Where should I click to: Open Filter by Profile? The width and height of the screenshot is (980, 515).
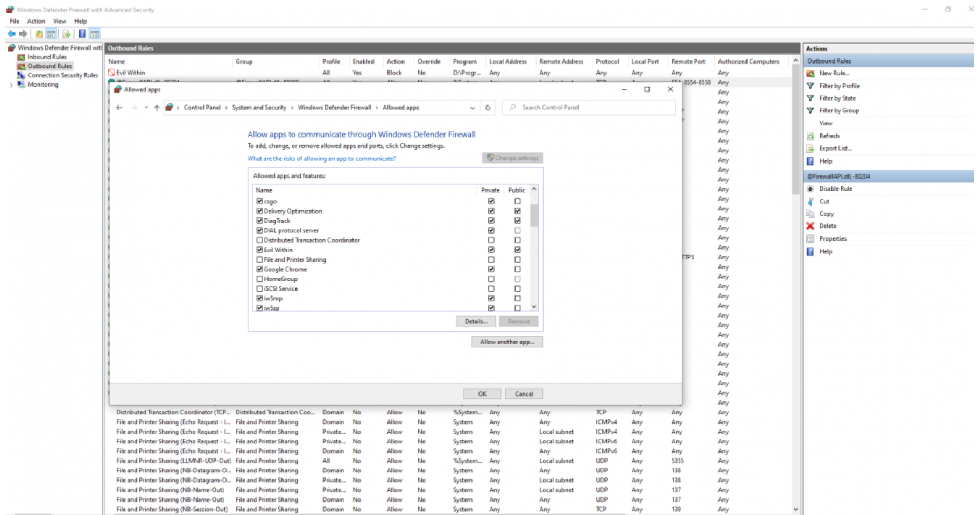pos(839,86)
